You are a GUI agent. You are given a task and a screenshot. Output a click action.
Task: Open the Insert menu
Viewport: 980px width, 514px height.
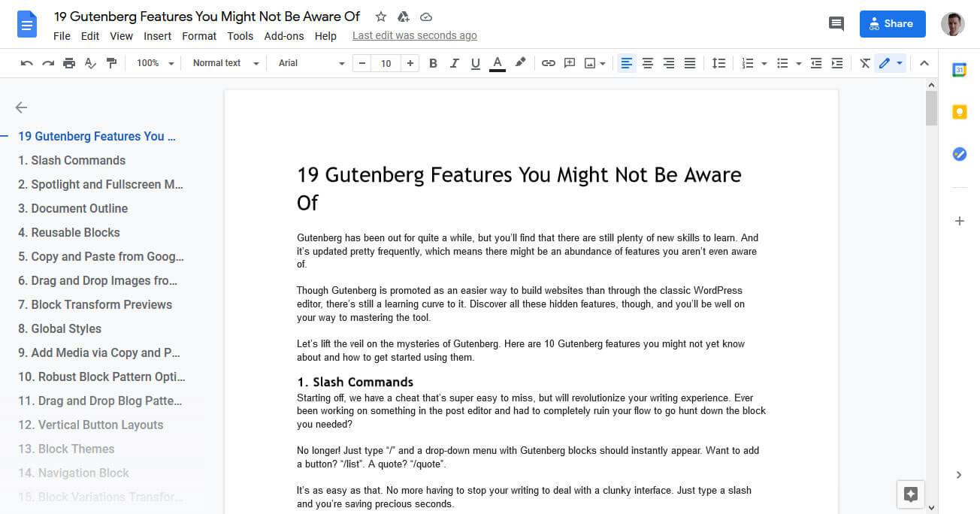[x=158, y=36]
